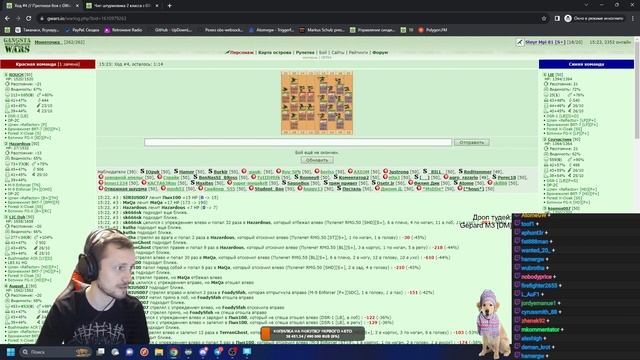Open the browser side panel icon
The width and height of the screenshot is (640, 360).
[557, 18]
